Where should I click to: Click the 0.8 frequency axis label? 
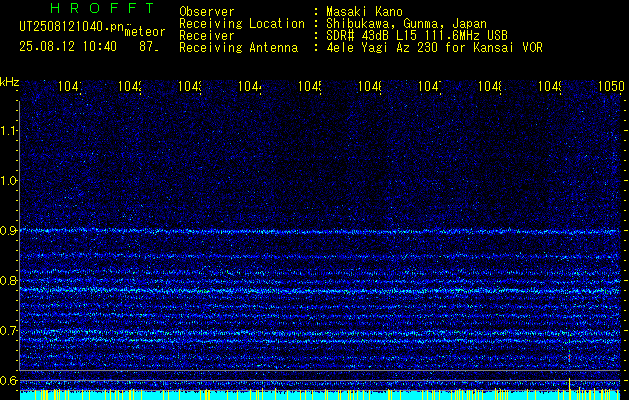8,280
